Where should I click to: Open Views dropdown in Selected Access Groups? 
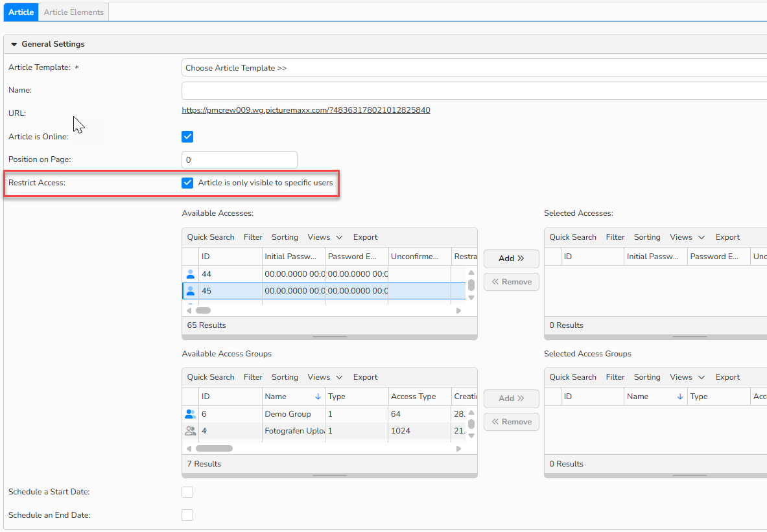coord(687,377)
